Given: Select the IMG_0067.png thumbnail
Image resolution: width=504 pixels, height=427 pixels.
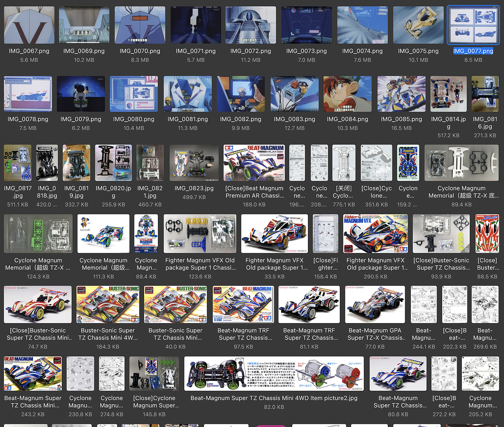Looking at the screenshot, I should point(29,25).
